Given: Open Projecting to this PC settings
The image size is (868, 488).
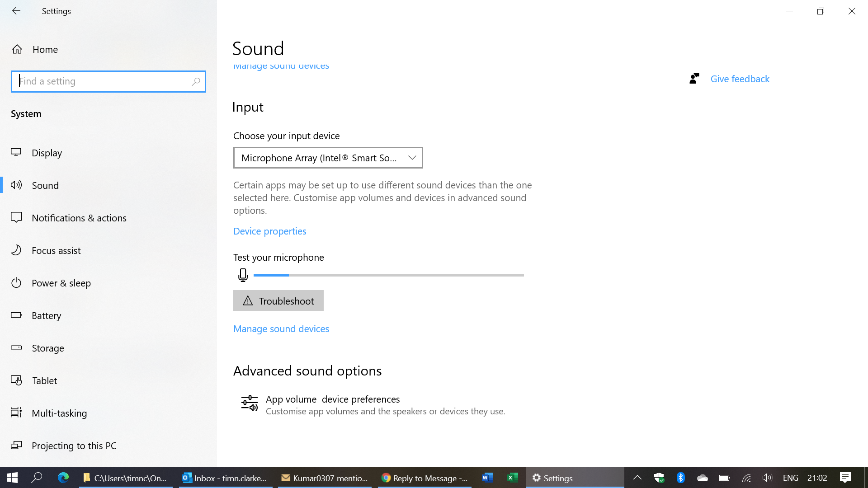Looking at the screenshot, I should tap(74, 446).
